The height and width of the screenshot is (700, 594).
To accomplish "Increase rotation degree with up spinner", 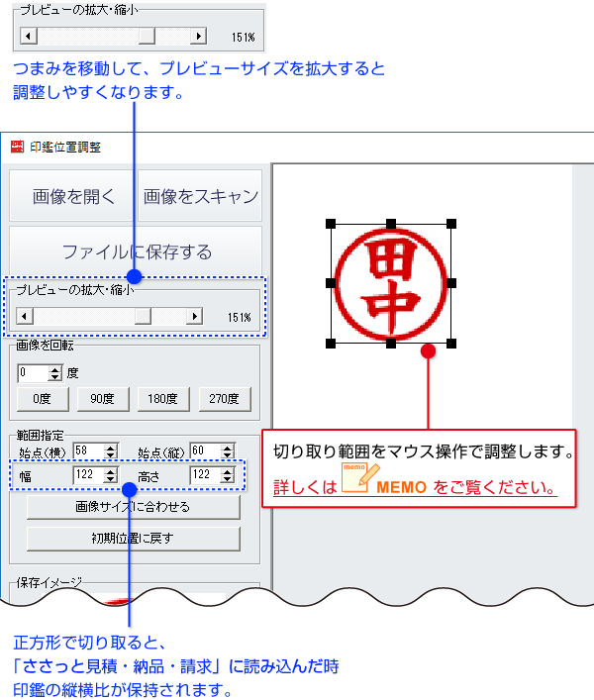I will pos(54,368).
